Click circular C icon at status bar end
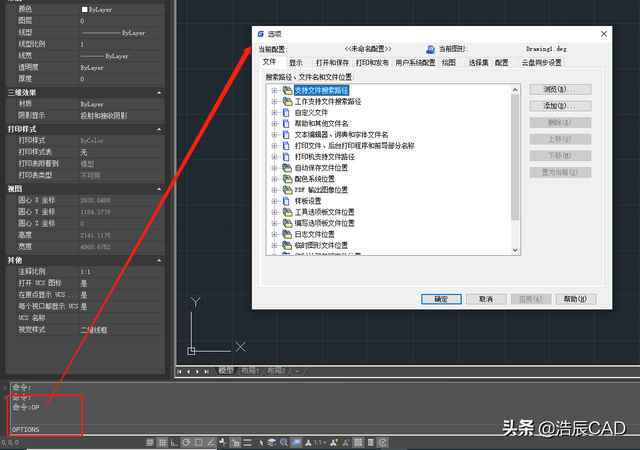Screen dimensions: 640x450 point(383,442)
